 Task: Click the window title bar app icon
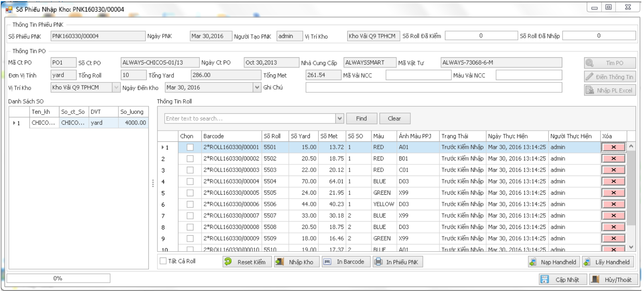(9, 9)
